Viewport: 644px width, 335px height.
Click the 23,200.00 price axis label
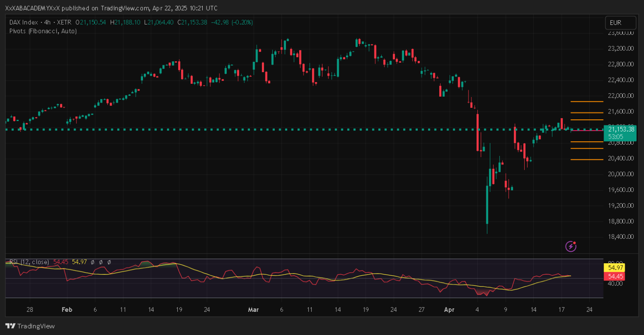(x=621, y=49)
